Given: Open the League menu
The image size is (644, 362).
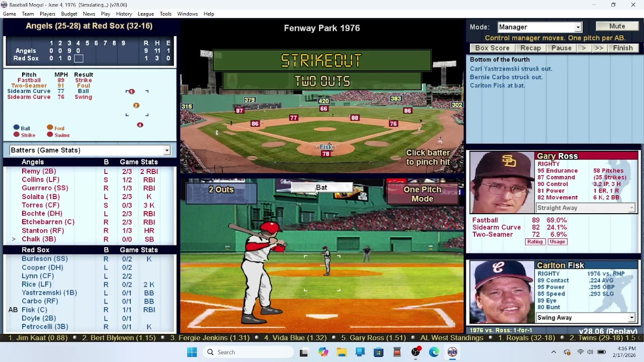Looking at the screenshot, I should (146, 14).
